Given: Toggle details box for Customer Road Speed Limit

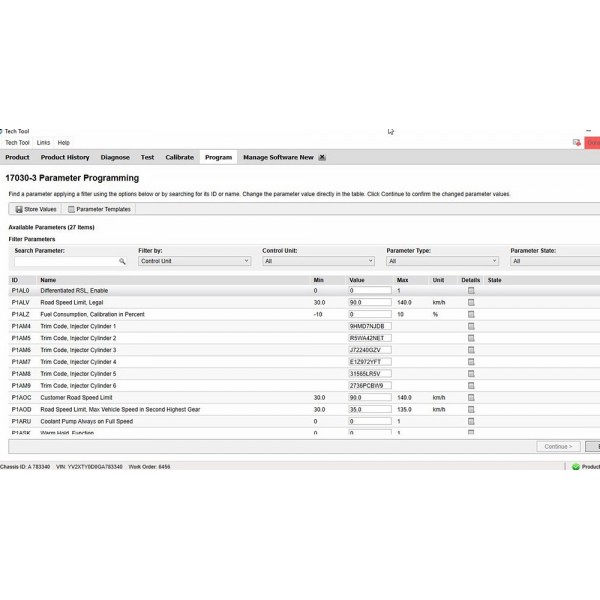Looking at the screenshot, I should 471,398.
